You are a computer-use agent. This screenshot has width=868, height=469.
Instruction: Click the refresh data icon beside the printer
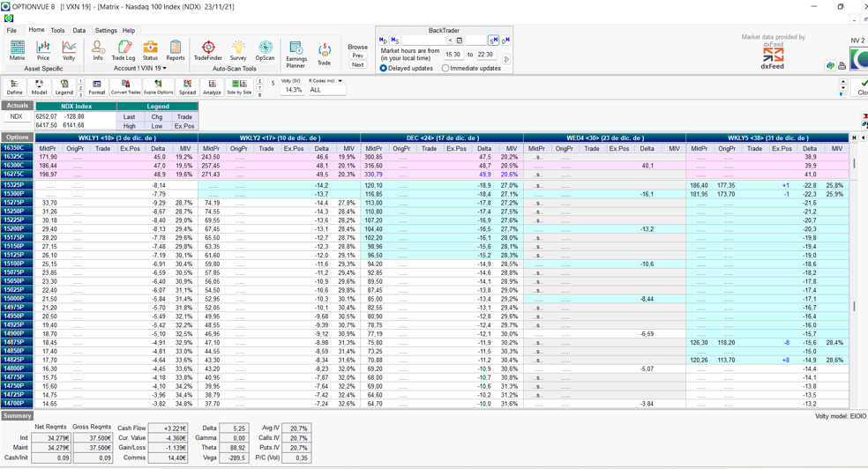830,65
